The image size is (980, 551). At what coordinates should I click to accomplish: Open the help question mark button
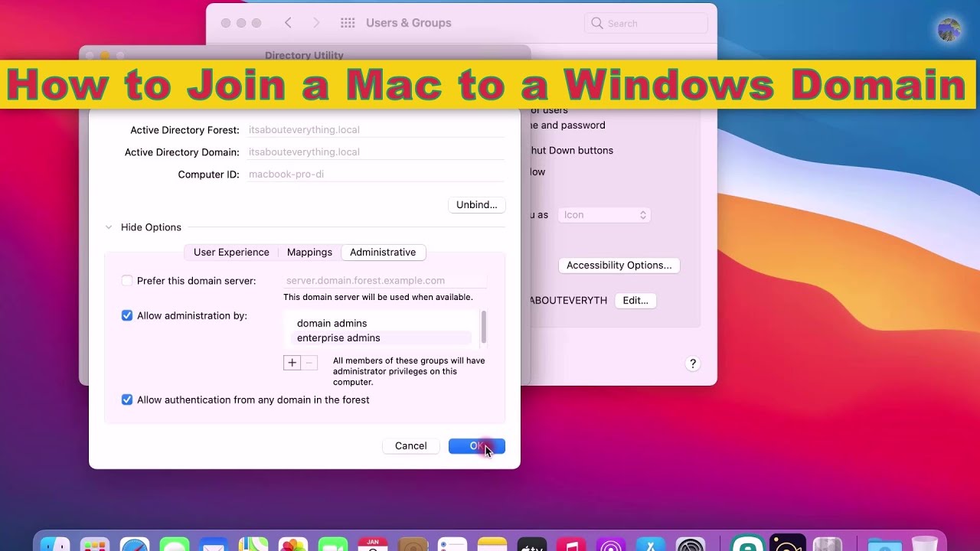pyautogui.click(x=693, y=364)
